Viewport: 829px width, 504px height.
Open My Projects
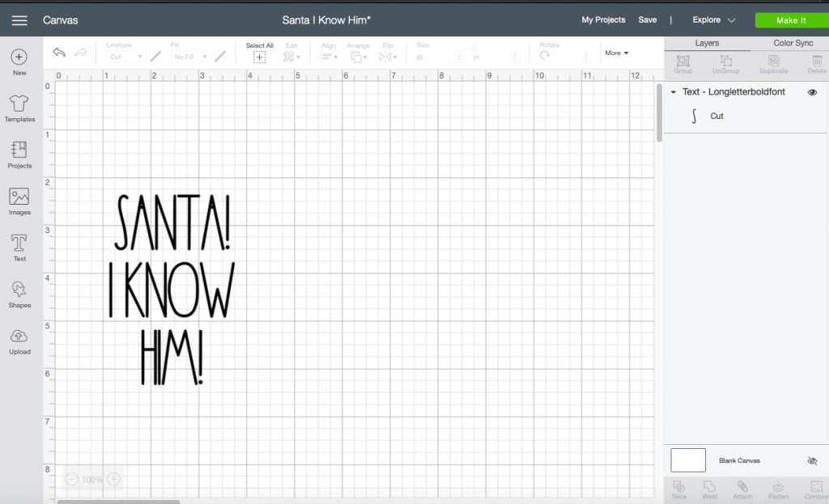602,19
